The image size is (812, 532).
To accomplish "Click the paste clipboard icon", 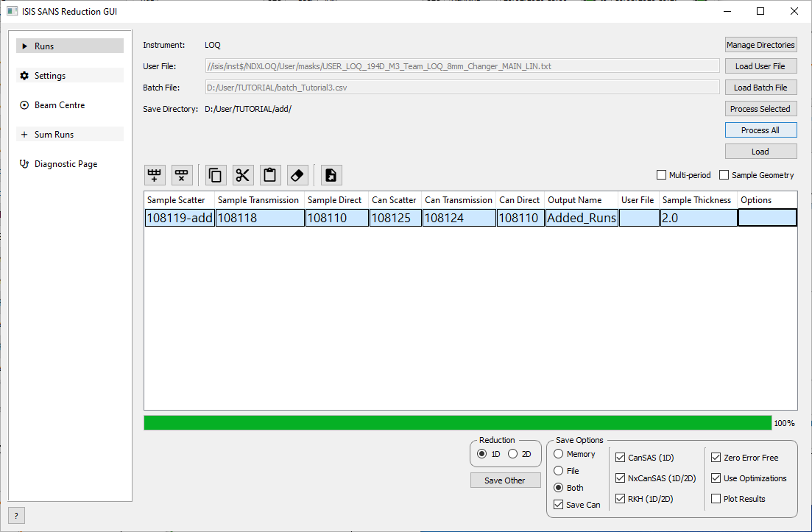I will coord(270,175).
